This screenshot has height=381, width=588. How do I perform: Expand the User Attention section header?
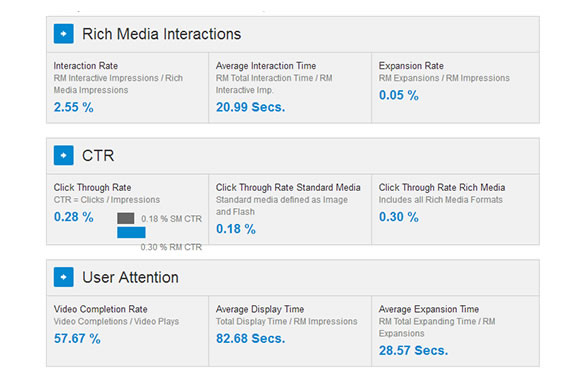pos(293,278)
